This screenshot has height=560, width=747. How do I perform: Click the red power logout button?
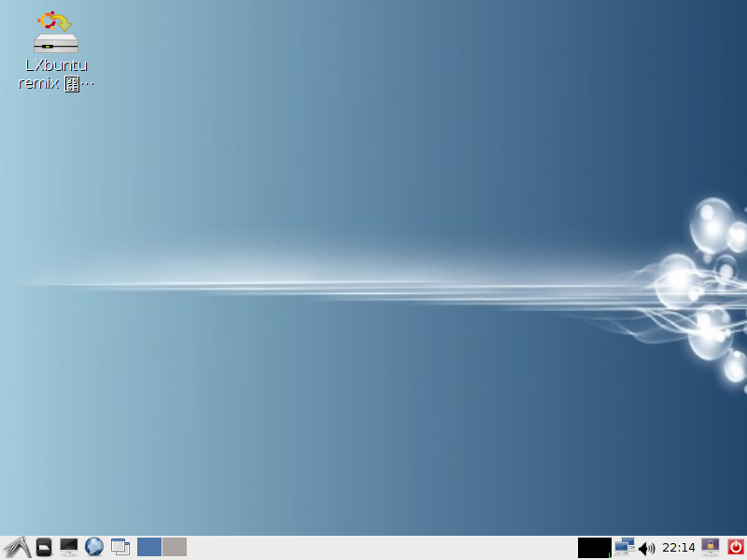[x=736, y=547]
